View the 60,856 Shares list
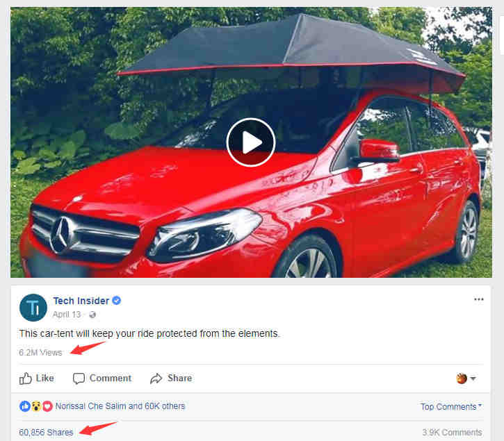This screenshot has height=441, width=504. [x=46, y=433]
